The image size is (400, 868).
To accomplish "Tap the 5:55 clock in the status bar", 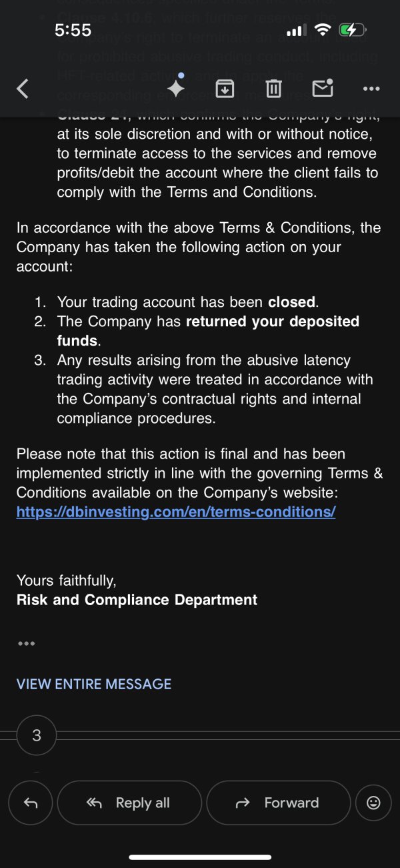I will (73, 30).
